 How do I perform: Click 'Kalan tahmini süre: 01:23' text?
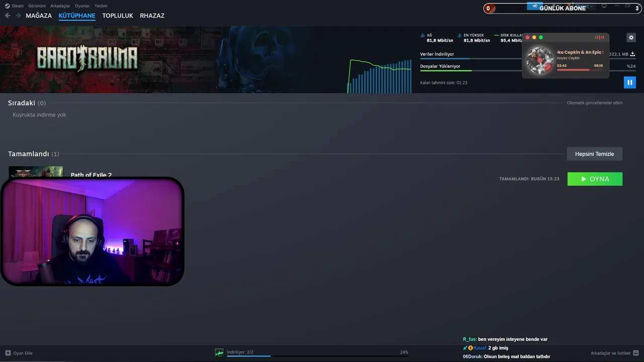point(444,82)
